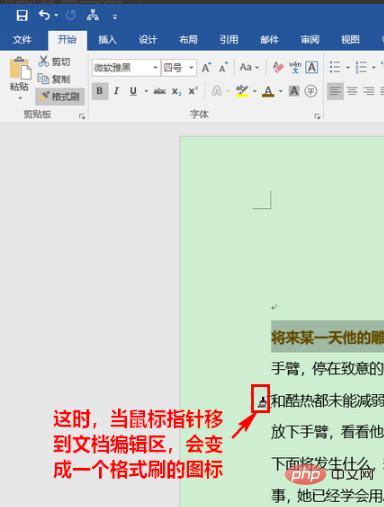The width and height of the screenshot is (384, 507).
Task: Click the highlighted line 将来某一天他的
Action: click(327, 337)
